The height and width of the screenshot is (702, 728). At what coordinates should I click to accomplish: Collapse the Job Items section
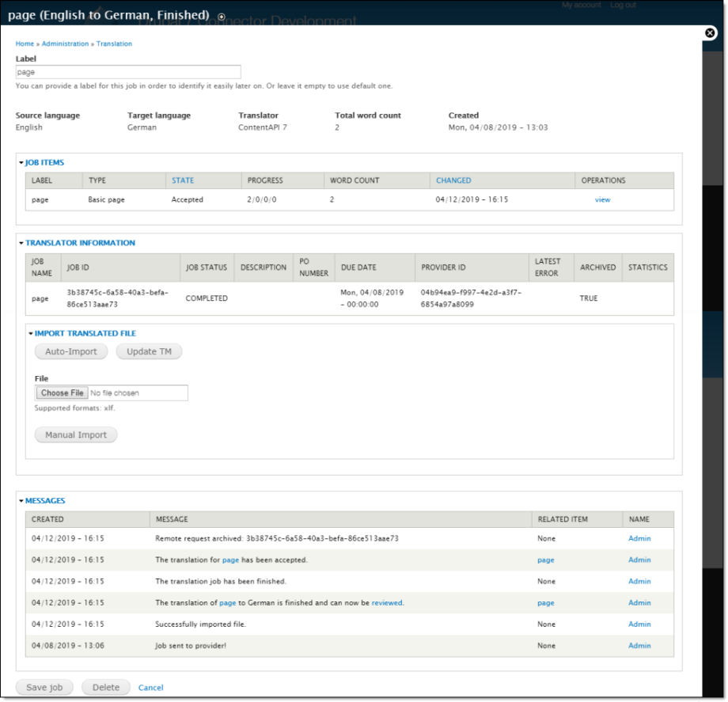(44, 162)
